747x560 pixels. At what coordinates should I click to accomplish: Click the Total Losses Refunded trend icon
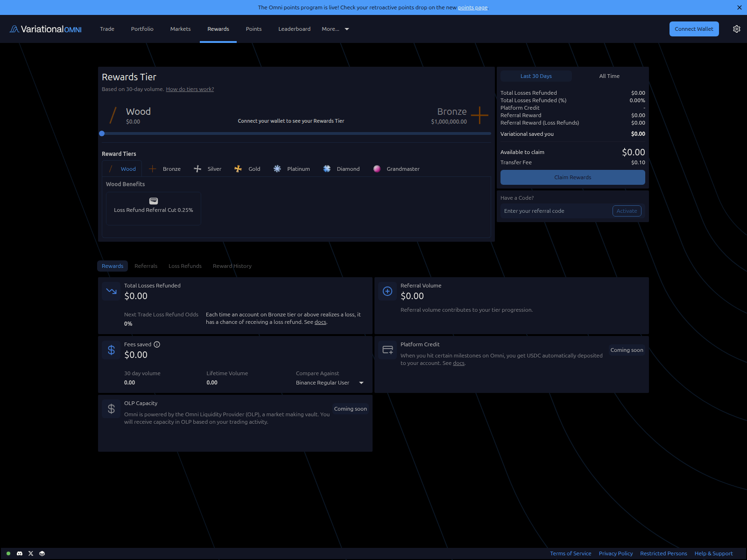(x=111, y=291)
